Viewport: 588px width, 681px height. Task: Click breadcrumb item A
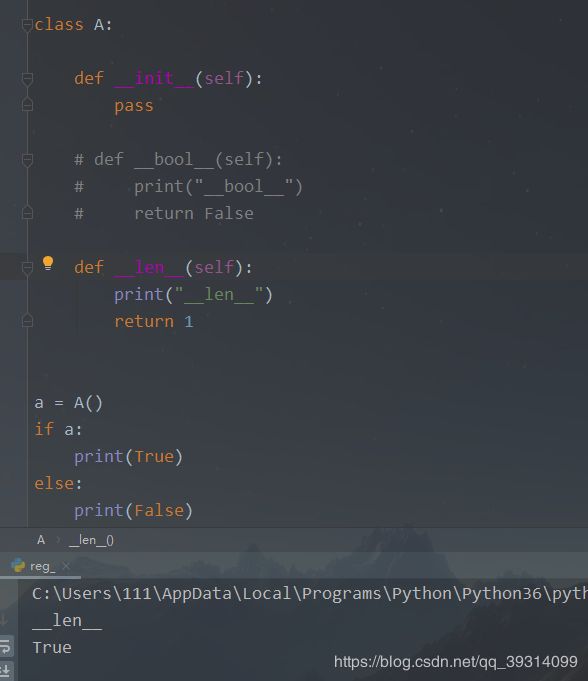[x=41, y=540]
